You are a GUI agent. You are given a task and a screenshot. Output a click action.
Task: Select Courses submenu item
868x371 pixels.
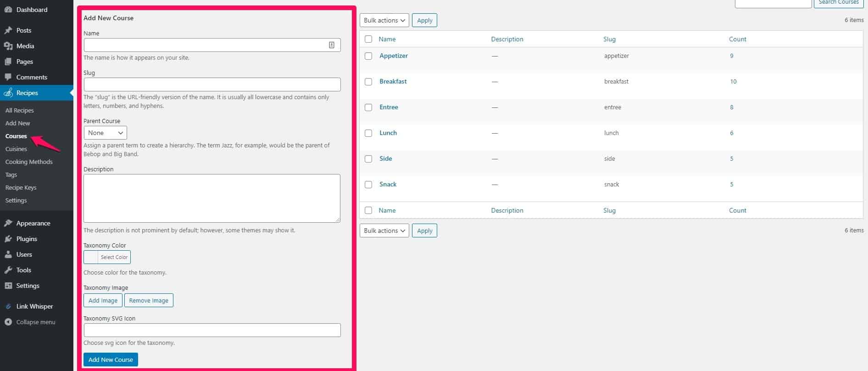[16, 136]
